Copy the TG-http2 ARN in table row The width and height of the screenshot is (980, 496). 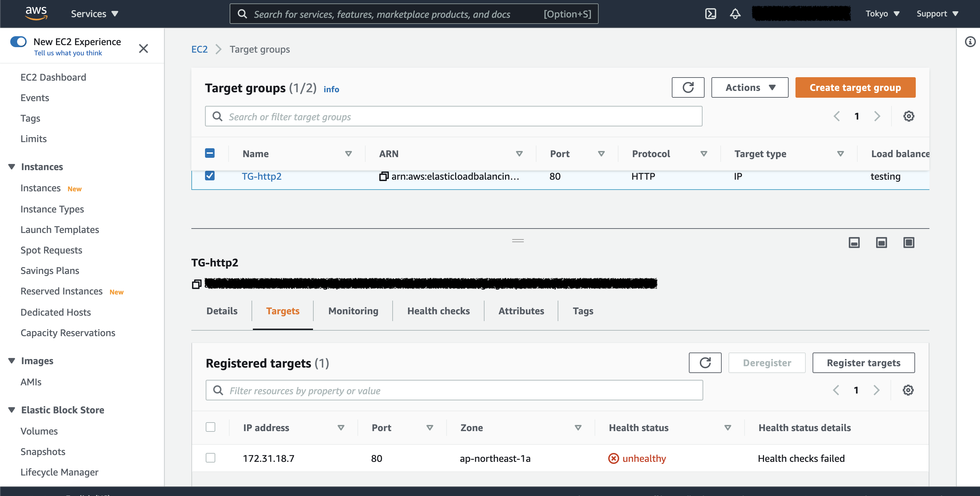(x=383, y=176)
